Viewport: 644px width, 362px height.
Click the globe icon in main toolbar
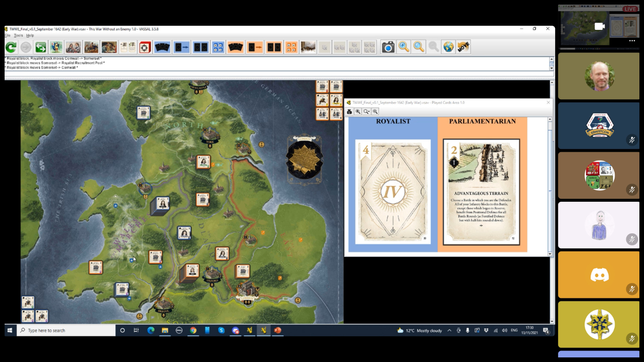point(448,47)
